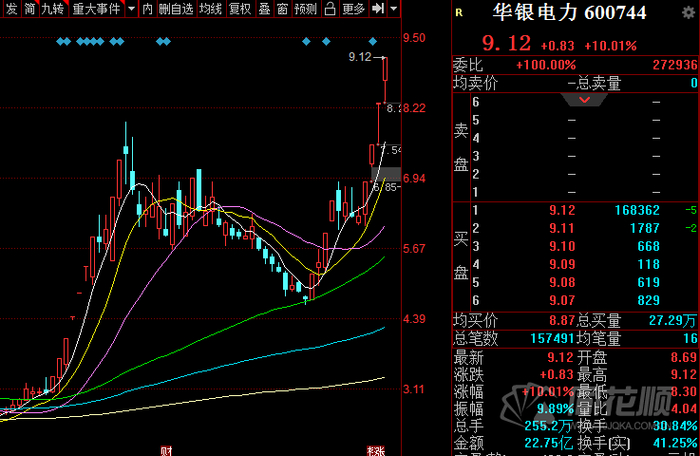
Task: Click the 涨跌 value +0.83 in details
Action: [x=556, y=374]
